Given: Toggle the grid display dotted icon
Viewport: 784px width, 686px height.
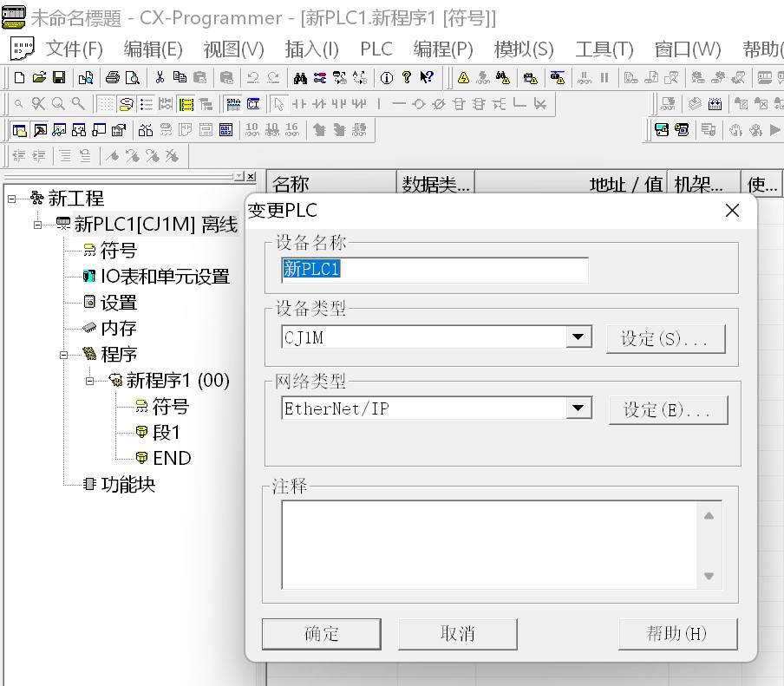Looking at the screenshot, I should click(x=106, y=104).
